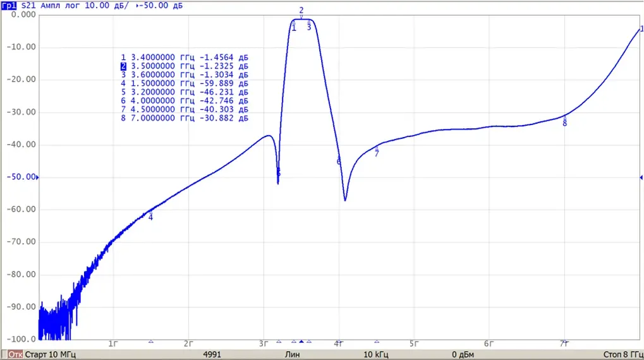The height and width of the screenshot is (360, 644).
Task: Select marker 8 row 7.0000000 ГГц
Action: point(185,118)
